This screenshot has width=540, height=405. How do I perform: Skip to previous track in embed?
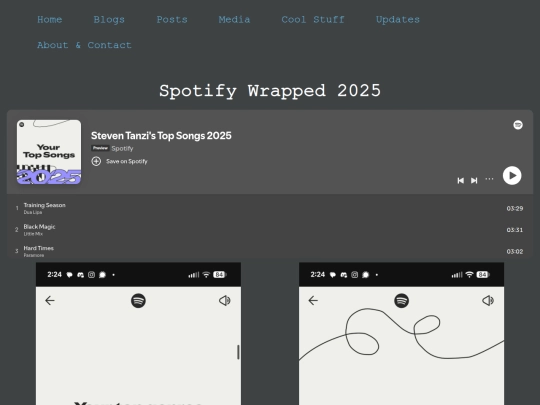(460, 180)
